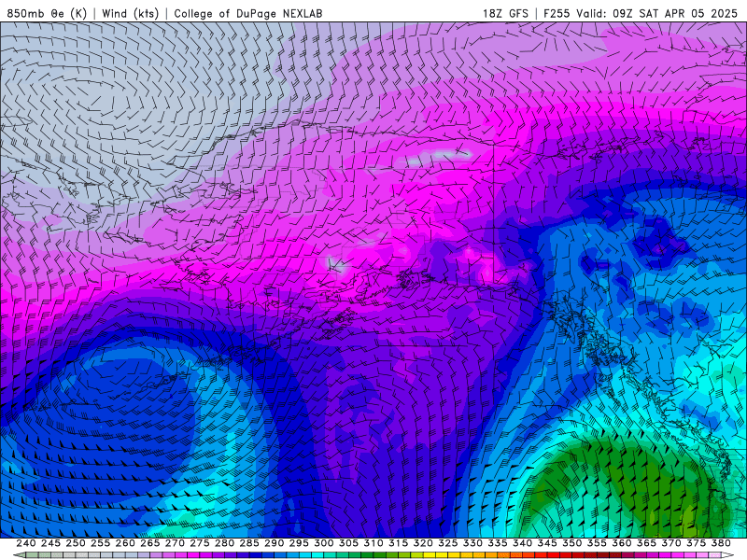Click the 270 value on the color scale

(x=175, y=543)
